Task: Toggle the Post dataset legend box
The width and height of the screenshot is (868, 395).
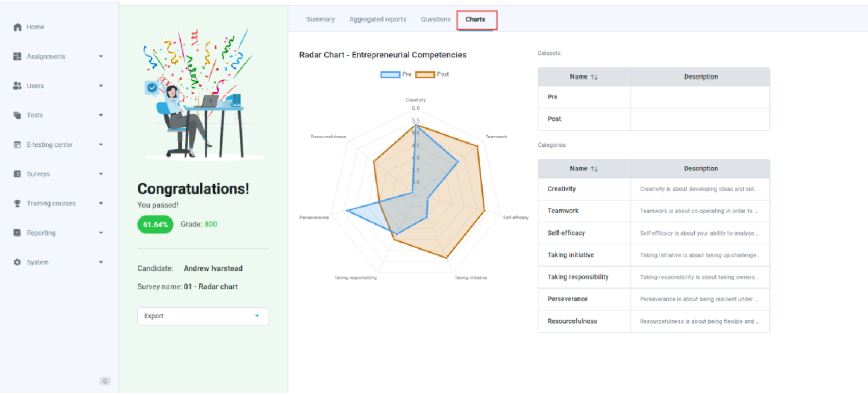Action: click(425, 75)
